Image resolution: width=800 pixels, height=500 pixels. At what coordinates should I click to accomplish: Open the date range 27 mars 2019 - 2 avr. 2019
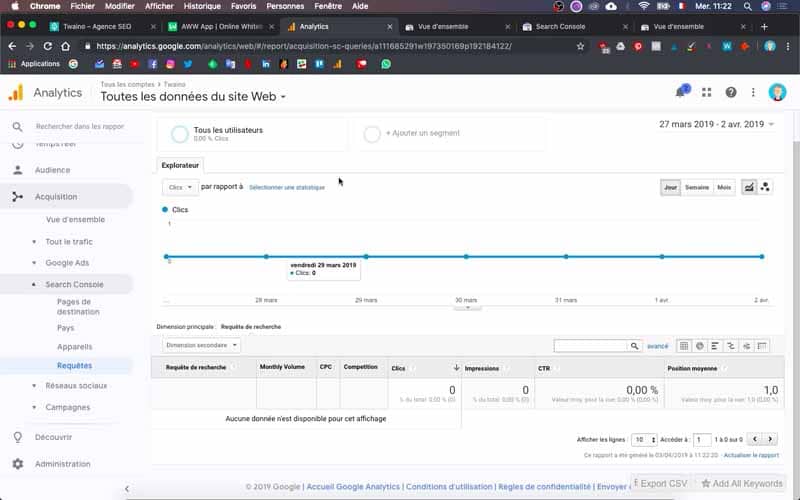716,124
